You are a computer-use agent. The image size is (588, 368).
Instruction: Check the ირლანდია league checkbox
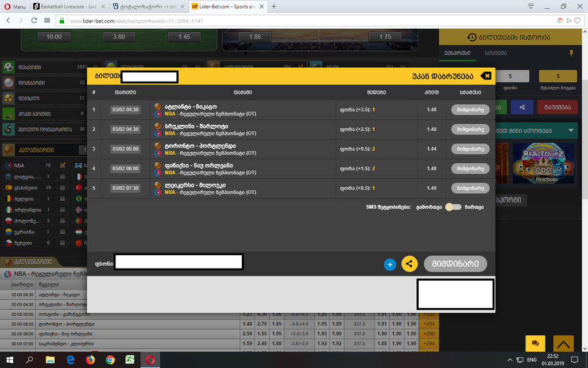coord(63,209)
